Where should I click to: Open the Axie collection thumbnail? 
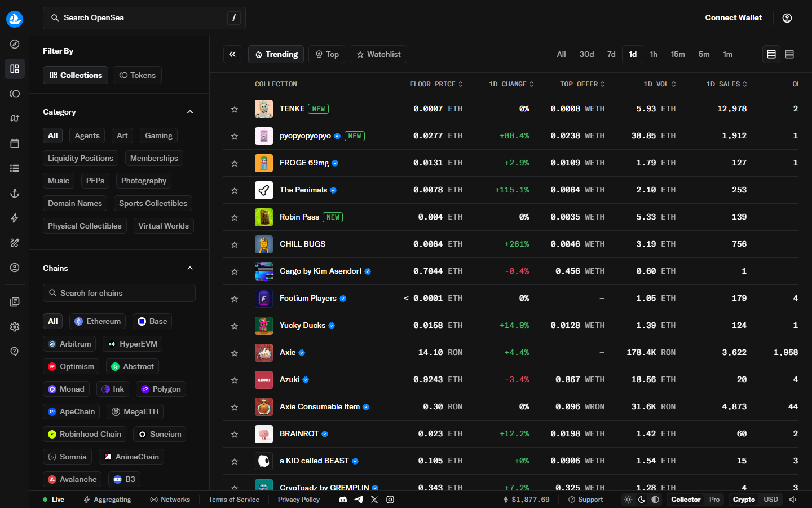pyautogui.click(x=264, y=353)
